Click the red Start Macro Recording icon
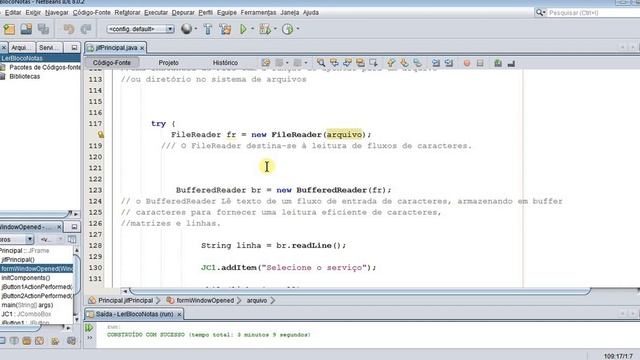Screen dimensions: 640x360 point(467,63)
